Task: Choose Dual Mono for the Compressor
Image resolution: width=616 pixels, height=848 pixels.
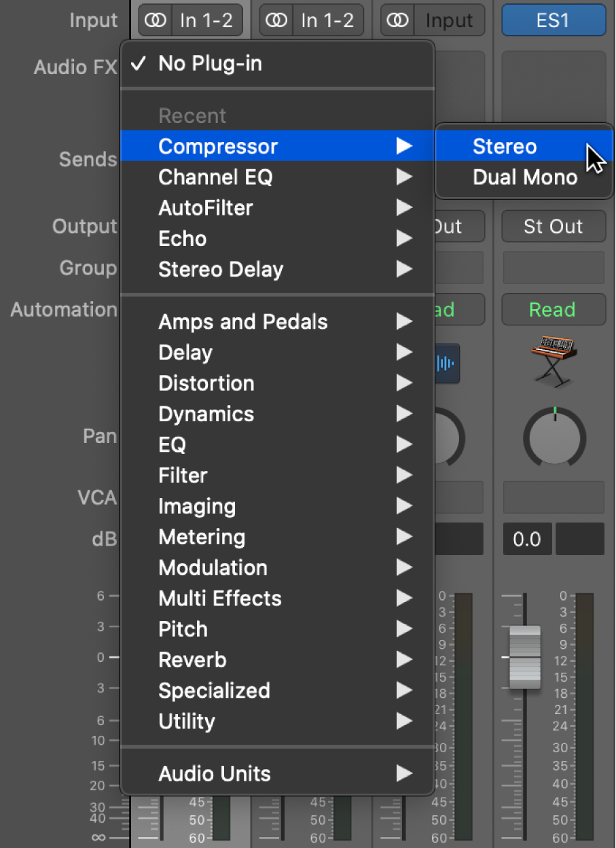Action: pyautogui.click(x=524, y=177)
